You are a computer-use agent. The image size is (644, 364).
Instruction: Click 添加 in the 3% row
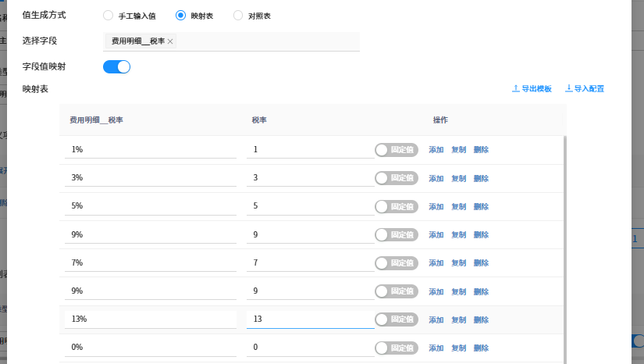(x=436, y=178)
